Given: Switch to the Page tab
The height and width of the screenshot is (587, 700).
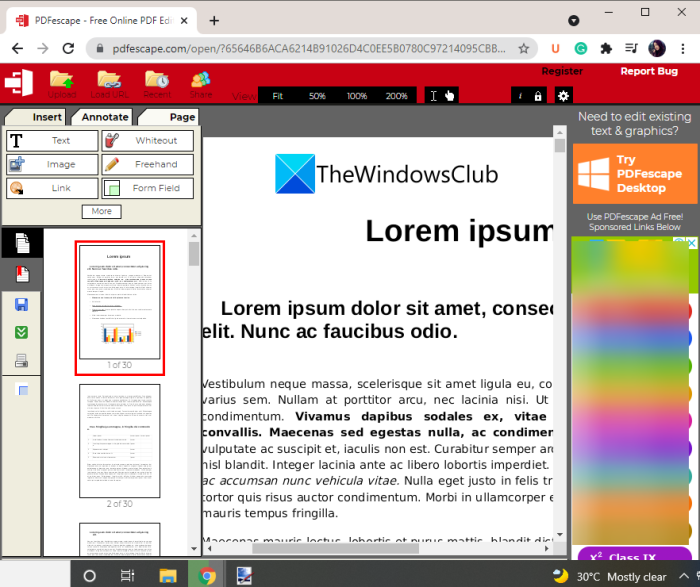Looking at the screenshot, I should pos(169,117).
